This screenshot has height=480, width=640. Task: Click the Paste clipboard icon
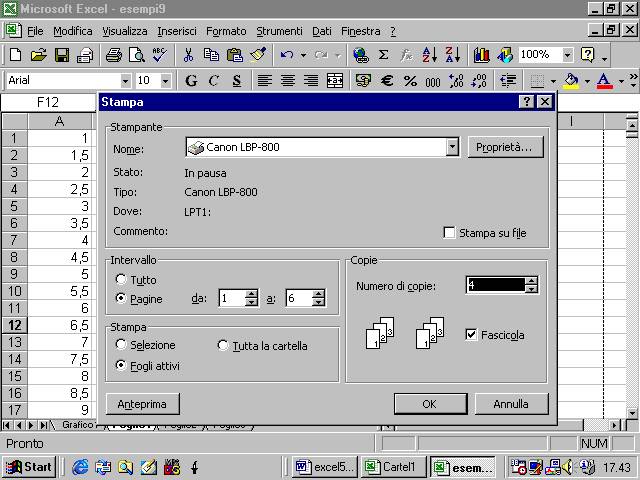(235, 55)
